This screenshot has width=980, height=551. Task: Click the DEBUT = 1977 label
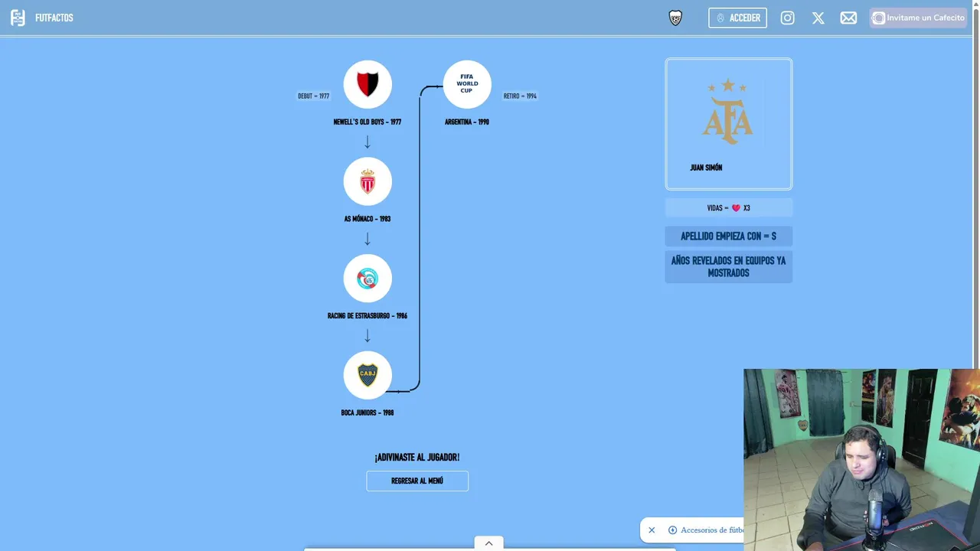313,96
